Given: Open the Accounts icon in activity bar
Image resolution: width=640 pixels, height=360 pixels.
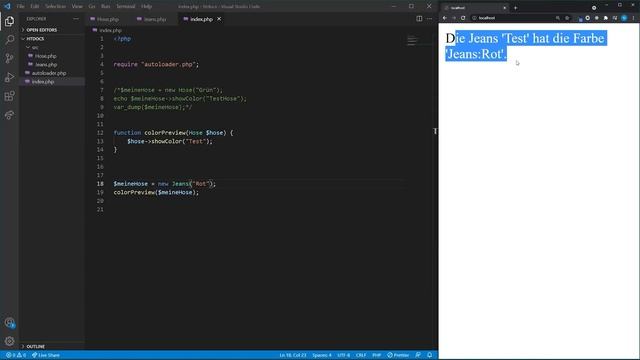Looking at the screenshot, I should (9, 322).
